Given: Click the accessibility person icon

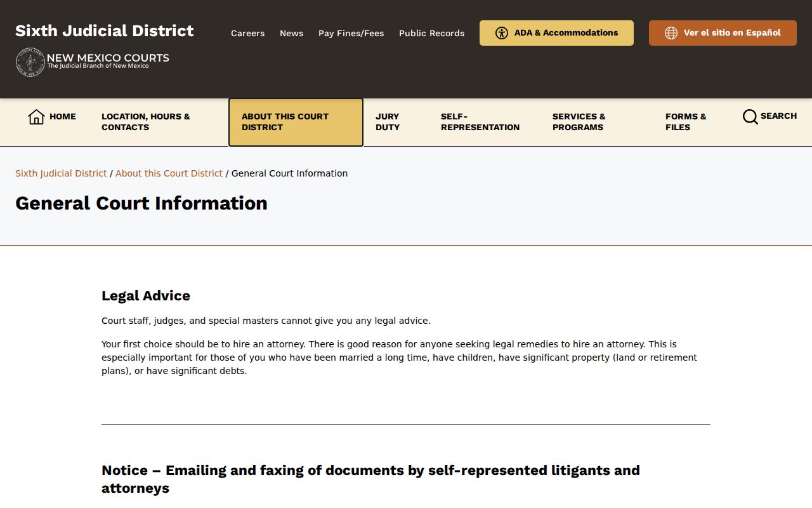Looking at the screenshot, I should (x=502, y=33).
